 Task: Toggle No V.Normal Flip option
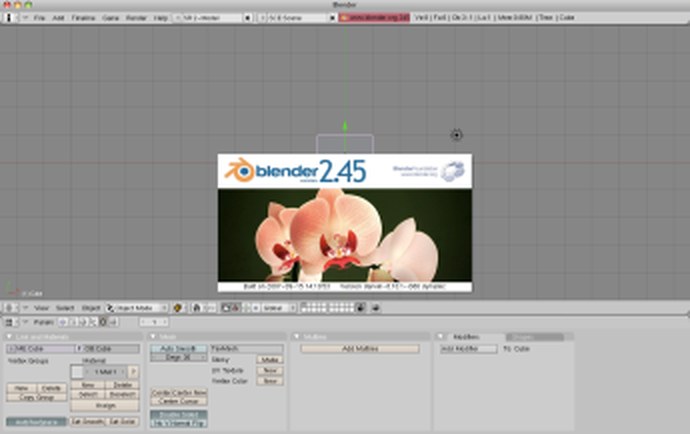coord(179,423)
